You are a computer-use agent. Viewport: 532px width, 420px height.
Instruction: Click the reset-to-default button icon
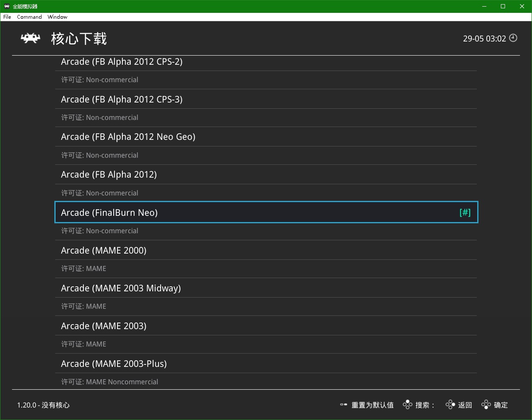point(344,405)
